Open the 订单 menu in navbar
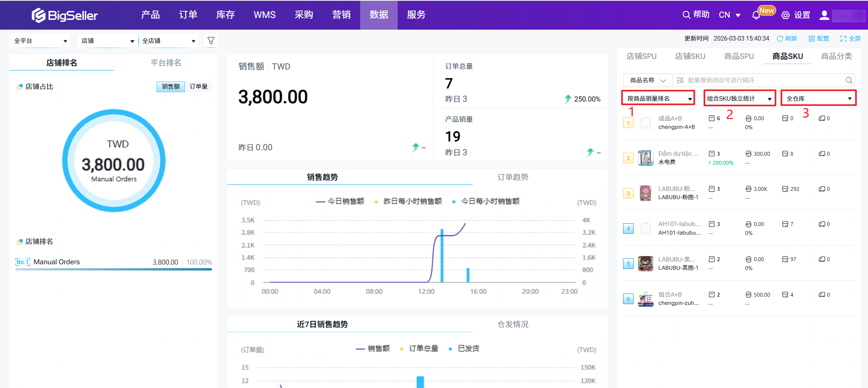This screenshot has height=388, width=868. point(188,15)
